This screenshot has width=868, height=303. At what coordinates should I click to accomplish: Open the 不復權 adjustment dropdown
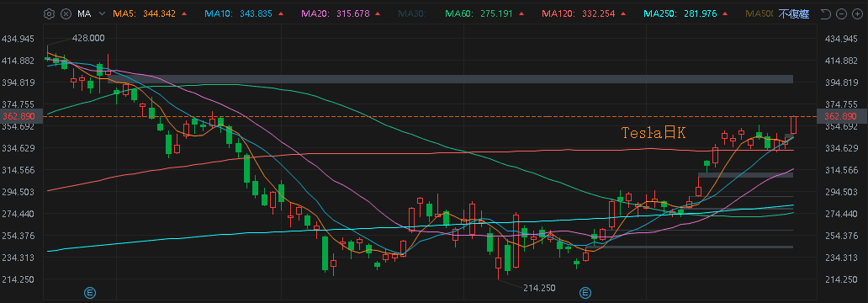[x=794, y=13]
